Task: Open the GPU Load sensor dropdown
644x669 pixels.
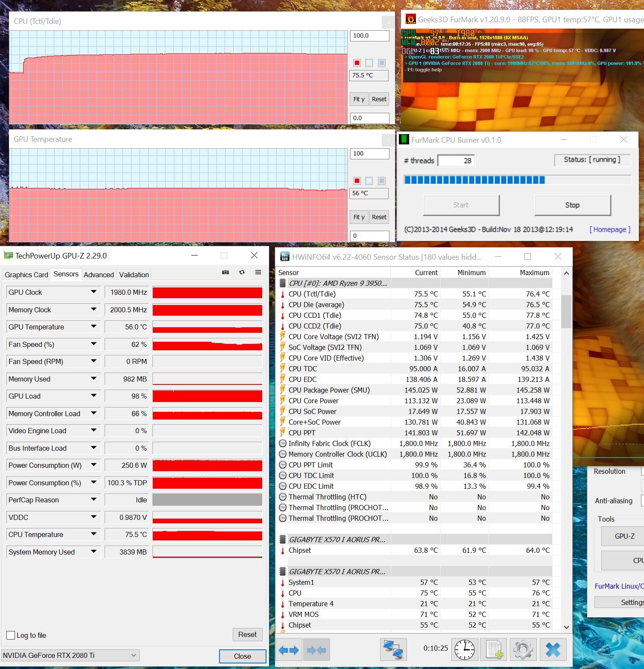Action: (x=94, y=396)
